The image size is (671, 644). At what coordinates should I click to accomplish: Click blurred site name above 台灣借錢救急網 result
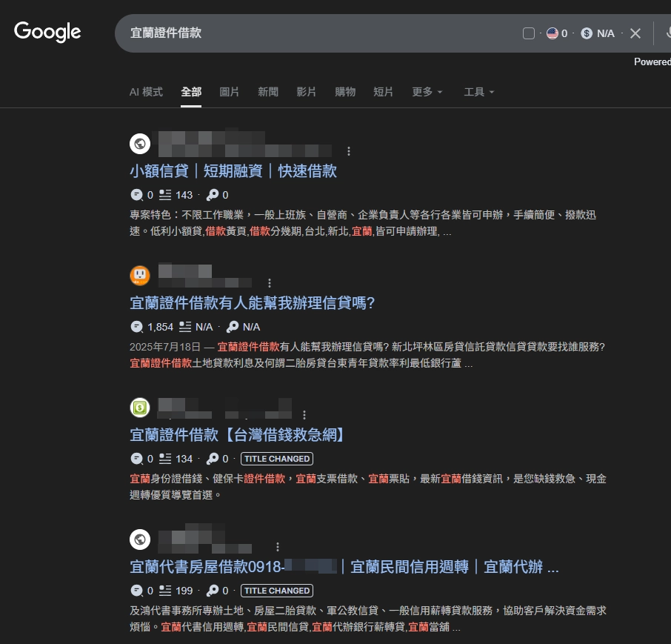tap(224, 408)
